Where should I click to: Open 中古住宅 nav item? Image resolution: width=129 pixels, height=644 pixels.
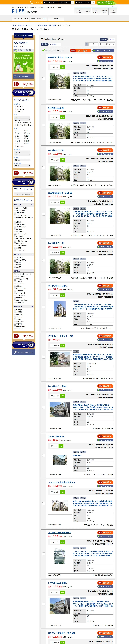87,11
